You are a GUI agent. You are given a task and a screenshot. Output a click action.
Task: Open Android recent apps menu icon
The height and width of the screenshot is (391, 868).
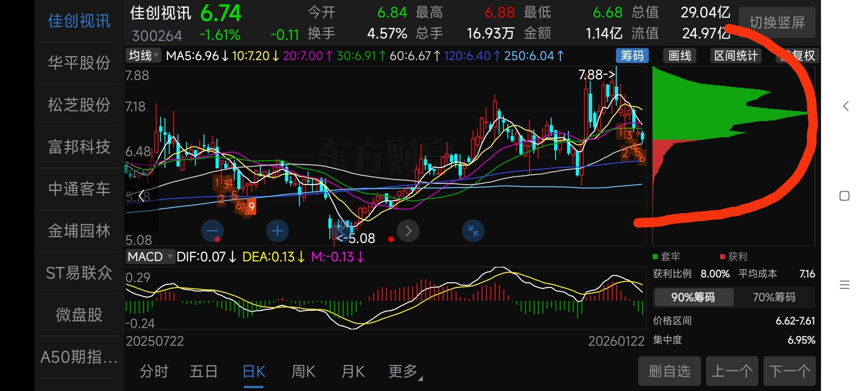(x=844, y=285)
